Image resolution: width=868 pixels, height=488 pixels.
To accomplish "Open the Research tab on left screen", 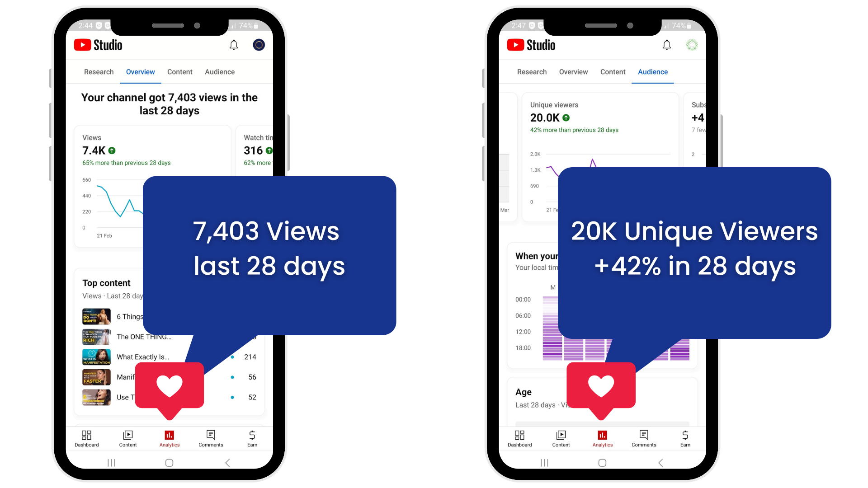I will (x=99, y=71).
